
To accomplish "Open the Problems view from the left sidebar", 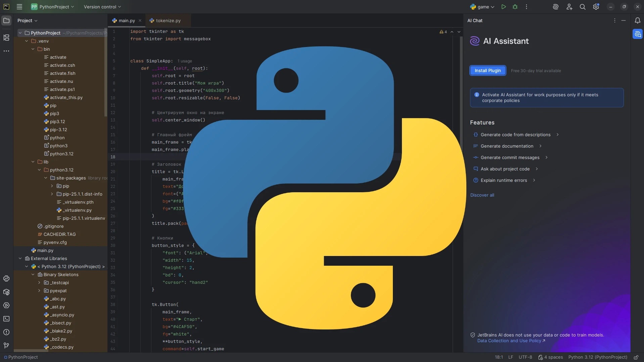I will pyautogui.click(x=6, y=332).
